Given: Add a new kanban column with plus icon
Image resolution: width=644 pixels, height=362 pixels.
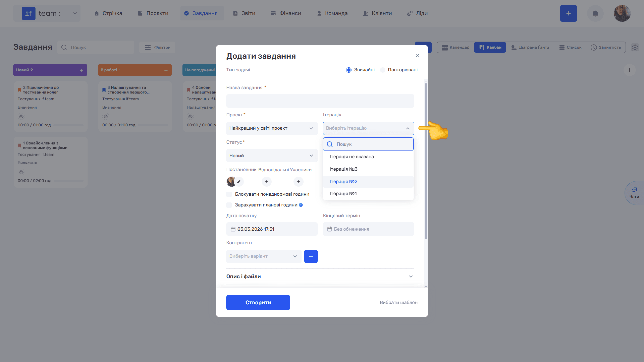Looking at the screenshot, I should 630,70.
